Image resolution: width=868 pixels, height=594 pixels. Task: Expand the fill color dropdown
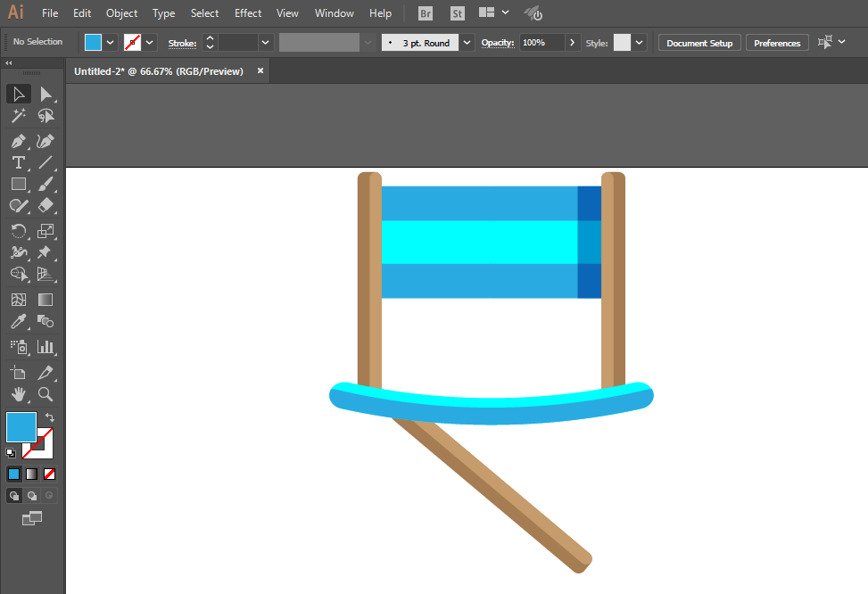coord(110,43)
